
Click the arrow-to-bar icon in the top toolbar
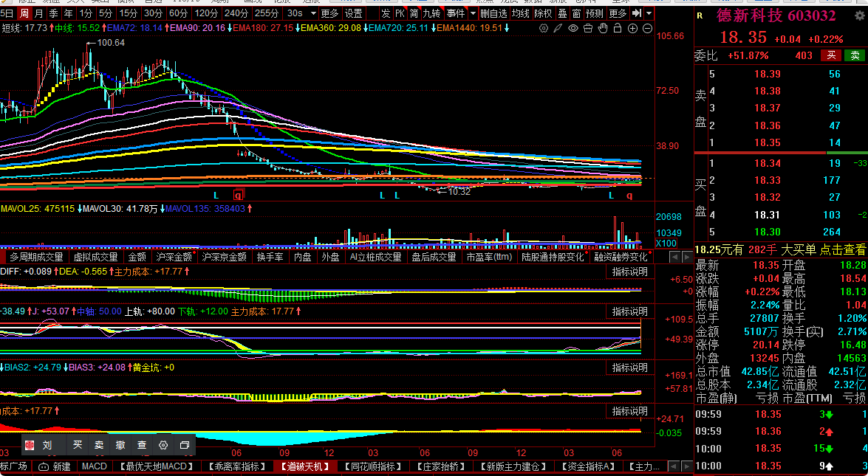[637, 13]
